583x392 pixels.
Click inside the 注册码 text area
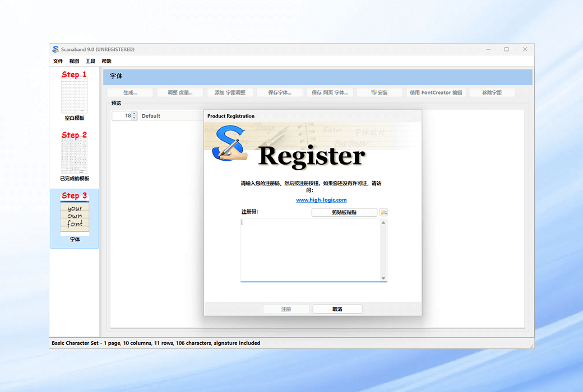[x=311, y=250]
